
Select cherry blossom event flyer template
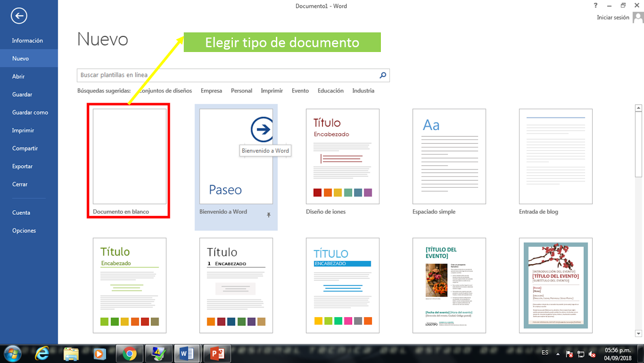tap(556, 285)
